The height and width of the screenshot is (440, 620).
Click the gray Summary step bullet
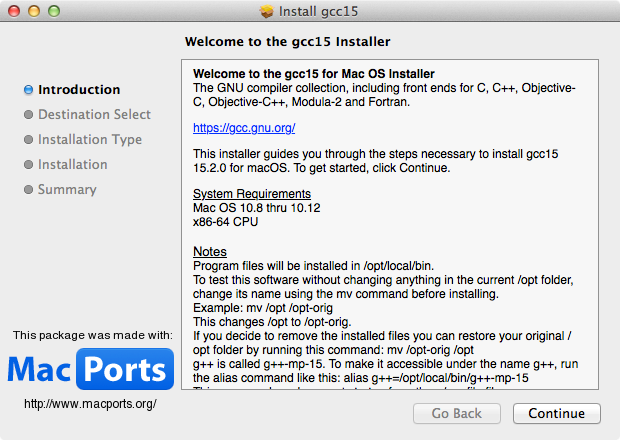28,189
